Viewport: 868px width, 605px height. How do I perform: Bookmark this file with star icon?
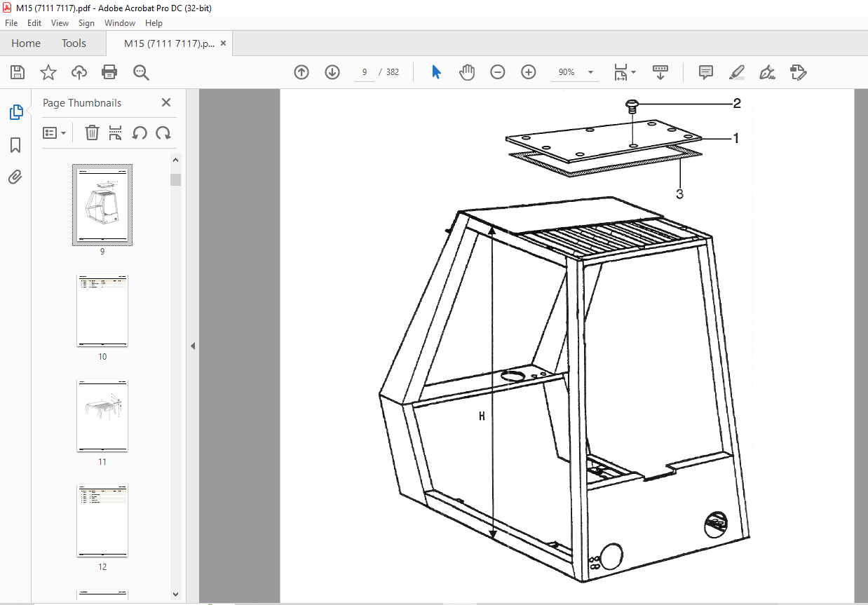[x=48, y=72]
